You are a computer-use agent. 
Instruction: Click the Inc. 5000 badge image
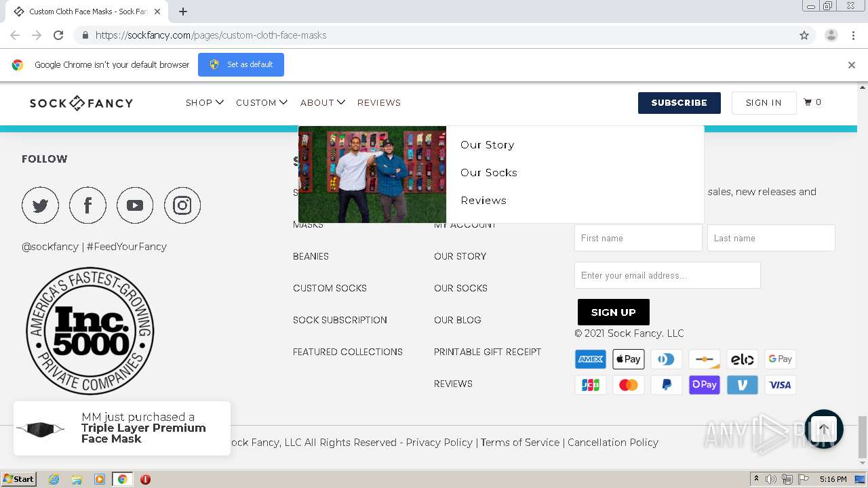[90, 331]
